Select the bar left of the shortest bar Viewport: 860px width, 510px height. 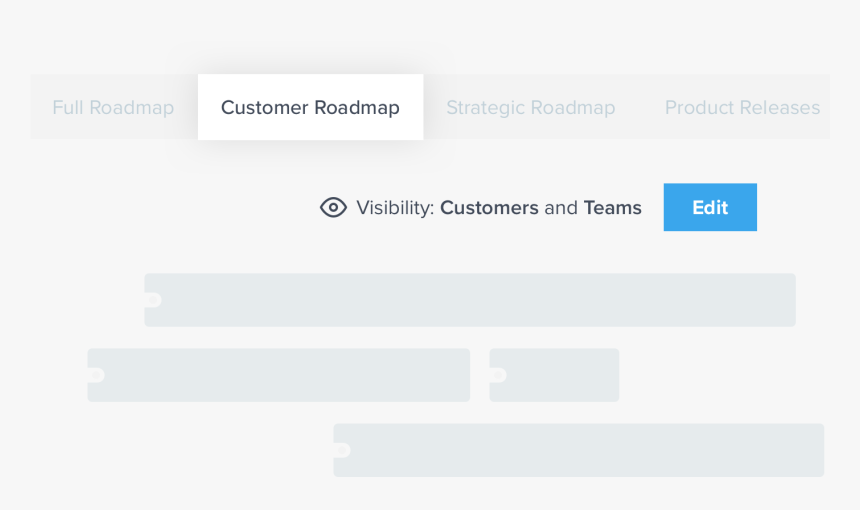(279, 375)
